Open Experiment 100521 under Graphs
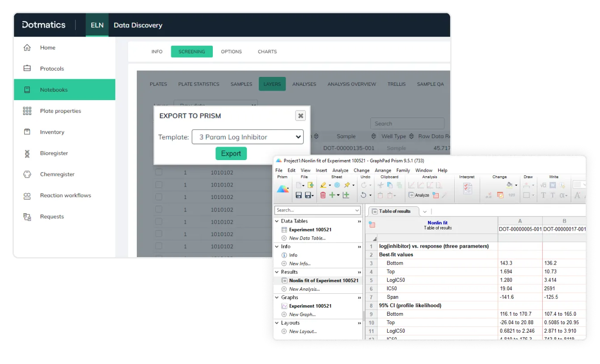Screen dimensions: 600x364 coord(310,306)
